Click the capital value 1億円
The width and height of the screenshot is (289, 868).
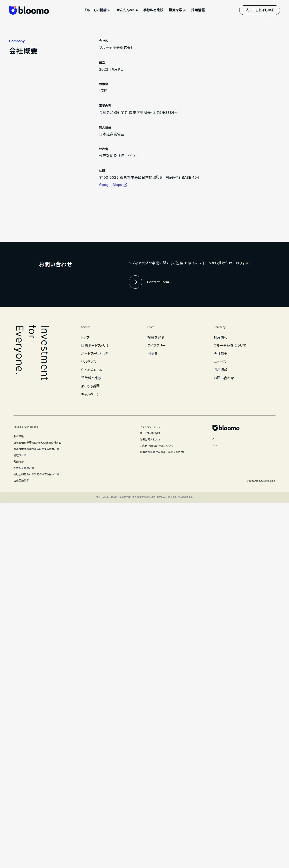[x=103, y=91]
